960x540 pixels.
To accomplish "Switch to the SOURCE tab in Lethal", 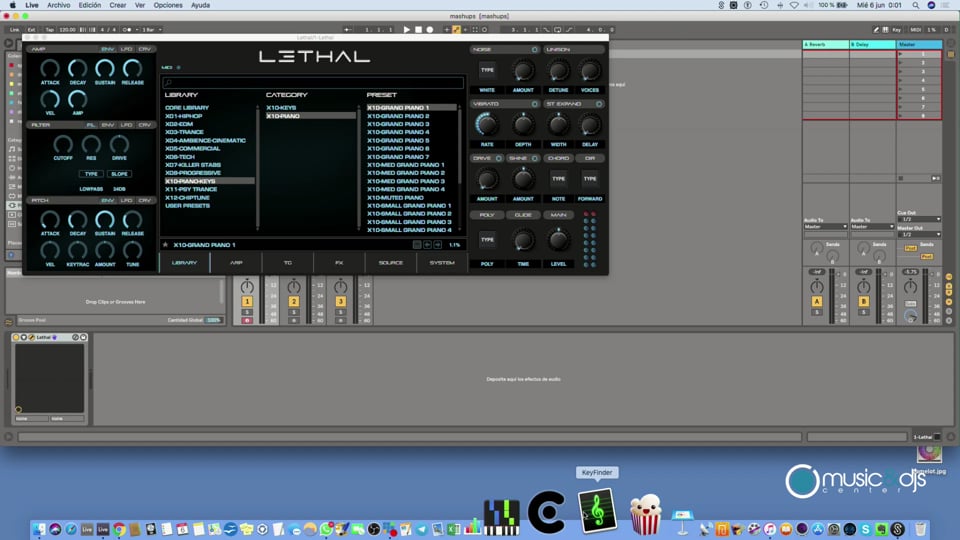I will tap(391, 263).
